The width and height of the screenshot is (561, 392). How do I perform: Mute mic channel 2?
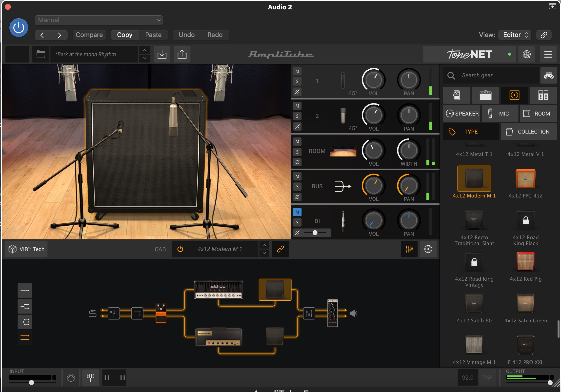coord(297,106)
